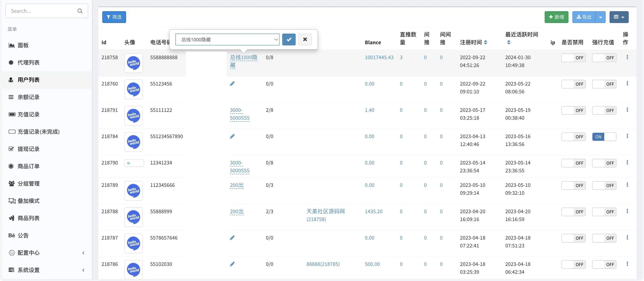Open actions menu for row 218791
The height and width of the screenshot is (281, 644).
click(x=627, y=110)
